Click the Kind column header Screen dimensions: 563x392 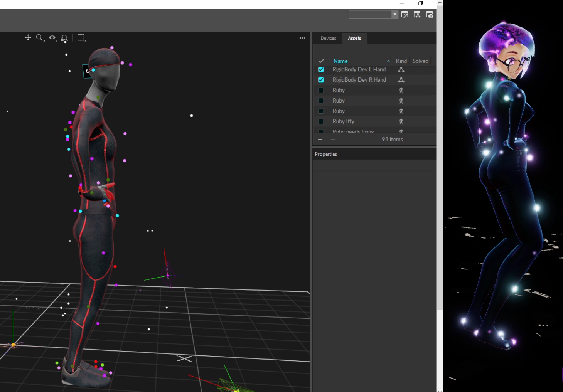401,61
